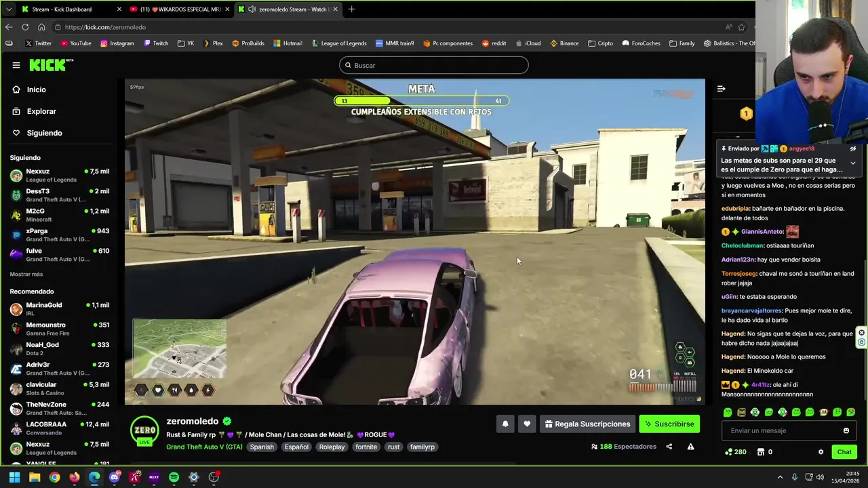
Task: Click the Buscar search field
Action: point(434,65)
